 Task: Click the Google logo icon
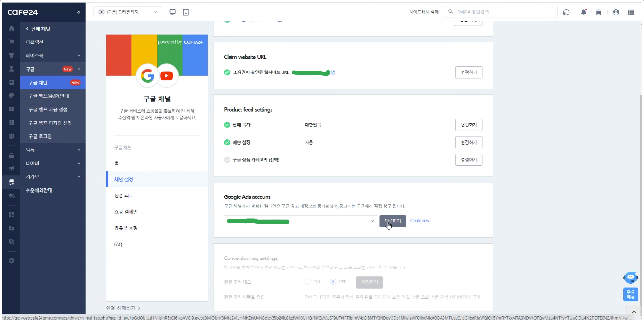[x=148, y=75]
